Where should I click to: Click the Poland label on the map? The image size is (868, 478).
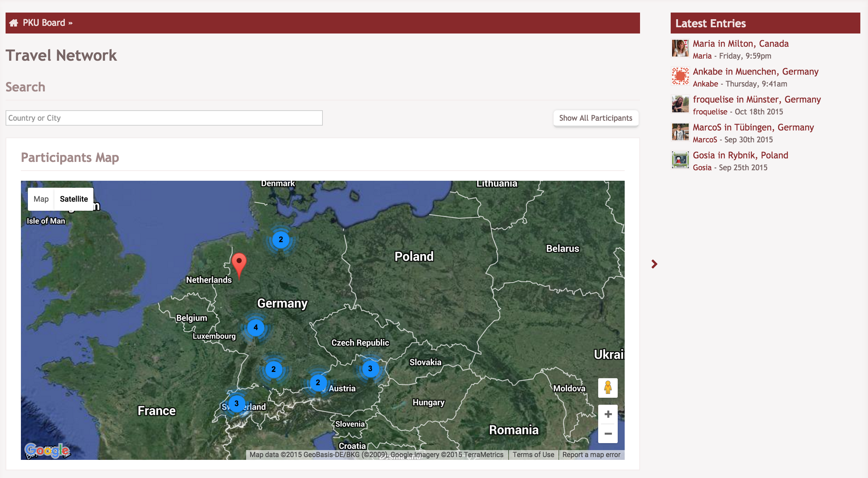click(x=414, y=256)
